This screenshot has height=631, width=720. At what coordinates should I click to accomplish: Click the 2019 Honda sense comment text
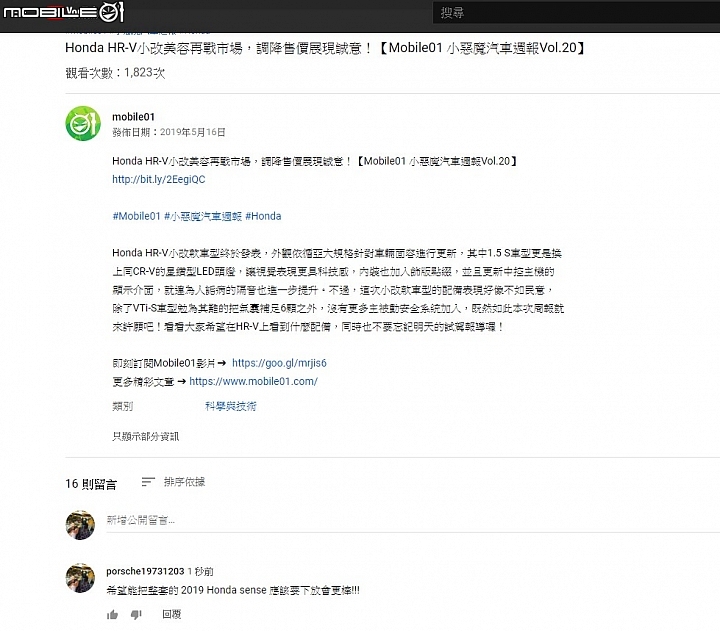(x=233, y=590)
